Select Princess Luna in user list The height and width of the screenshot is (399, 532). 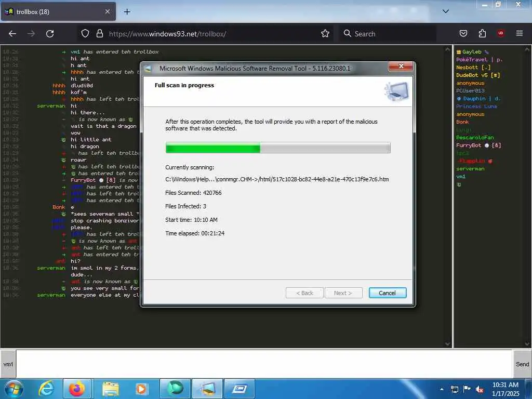tap(476, 106)
